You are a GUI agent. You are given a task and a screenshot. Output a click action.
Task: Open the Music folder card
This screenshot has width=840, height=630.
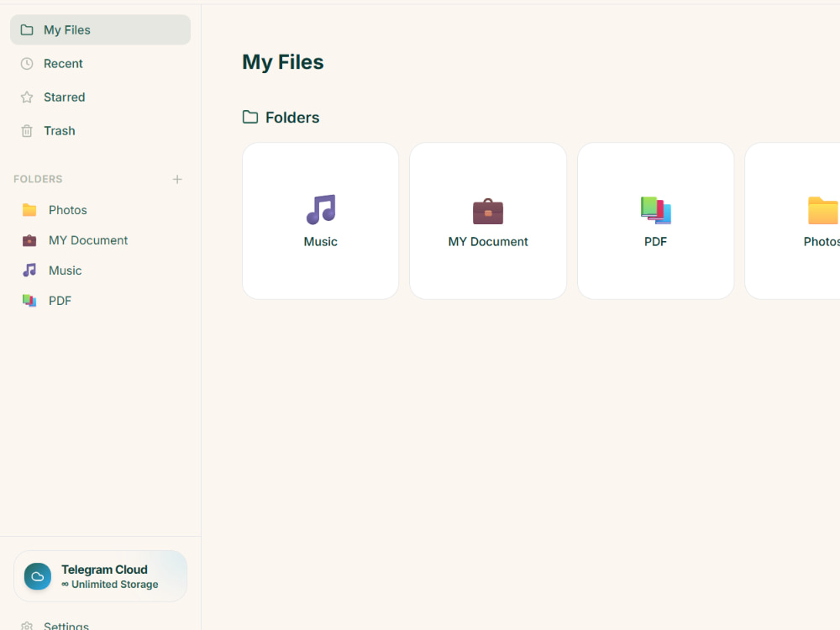(320, 221)
